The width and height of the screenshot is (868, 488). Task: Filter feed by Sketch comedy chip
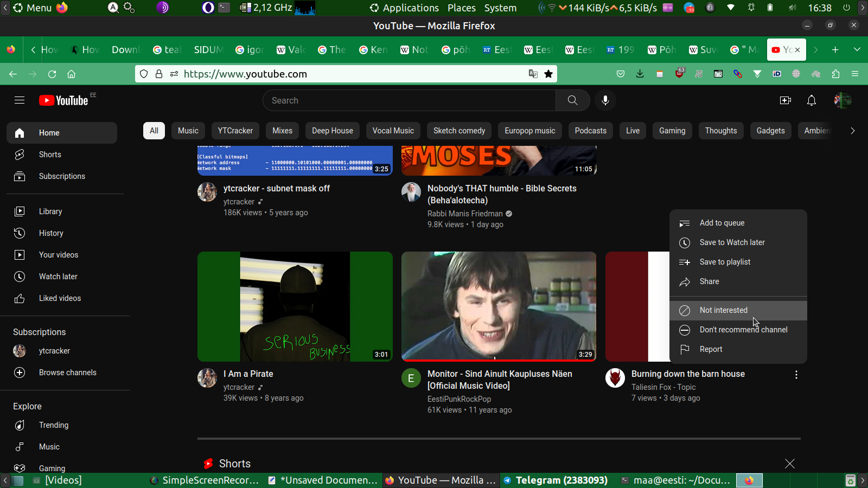click(x=459, y=131)
